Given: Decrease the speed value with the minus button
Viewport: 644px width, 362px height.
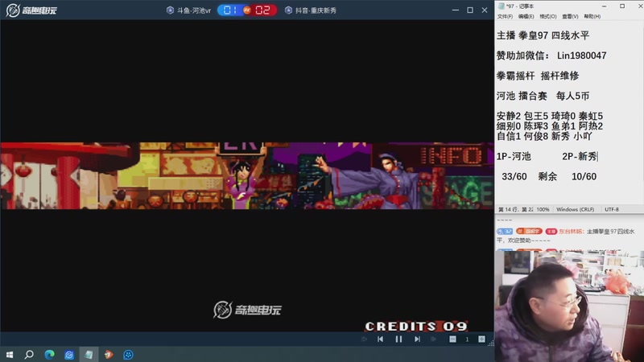Looking at the screenshot, I should [452, 339].
